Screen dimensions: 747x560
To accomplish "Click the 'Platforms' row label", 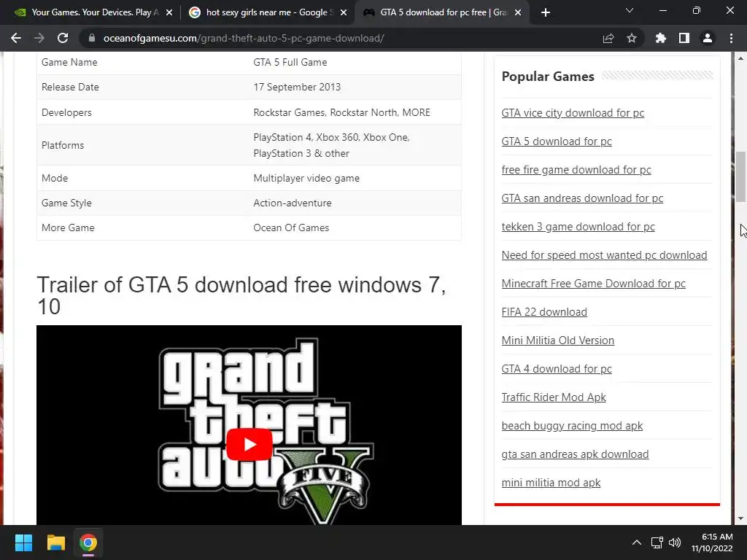I will pyautogui.click(x=63, y=145).
